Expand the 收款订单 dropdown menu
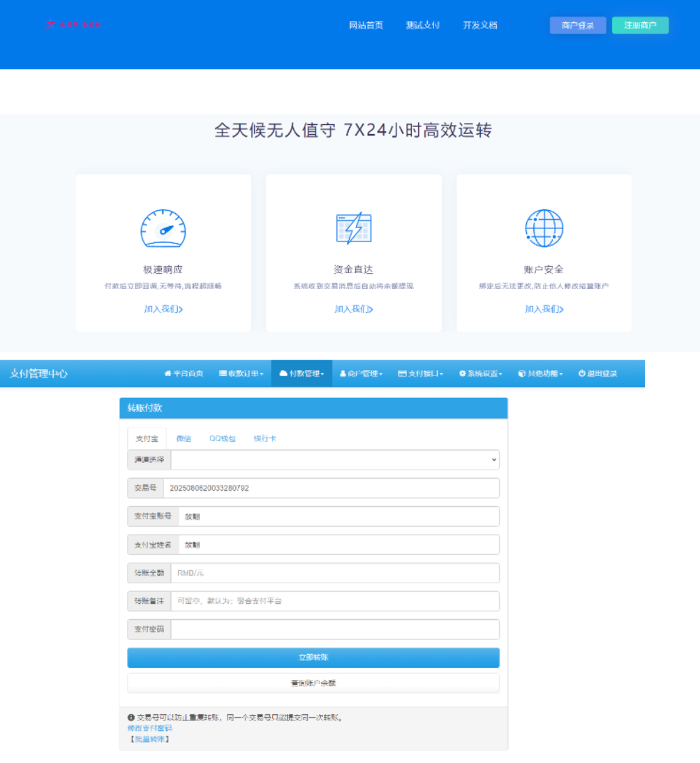This screenshot has height=763, width=700. (x=241, y=373)
